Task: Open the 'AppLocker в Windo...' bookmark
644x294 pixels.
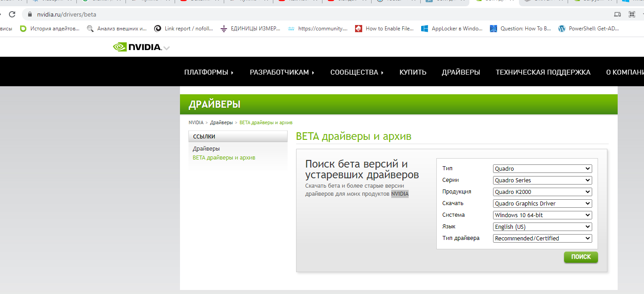Action: (x=452, y=29)
